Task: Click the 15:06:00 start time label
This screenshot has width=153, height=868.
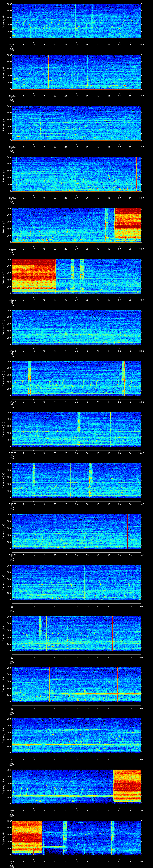Action: tap(12, 300)
